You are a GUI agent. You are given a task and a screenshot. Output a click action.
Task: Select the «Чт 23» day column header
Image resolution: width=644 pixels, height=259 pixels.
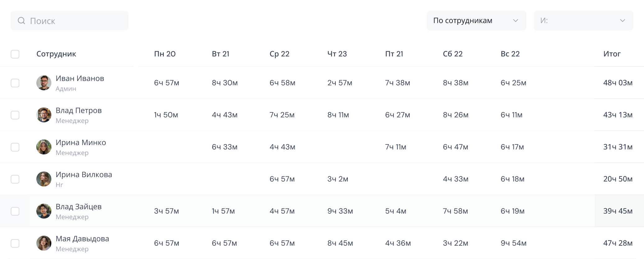pos(337,54)
